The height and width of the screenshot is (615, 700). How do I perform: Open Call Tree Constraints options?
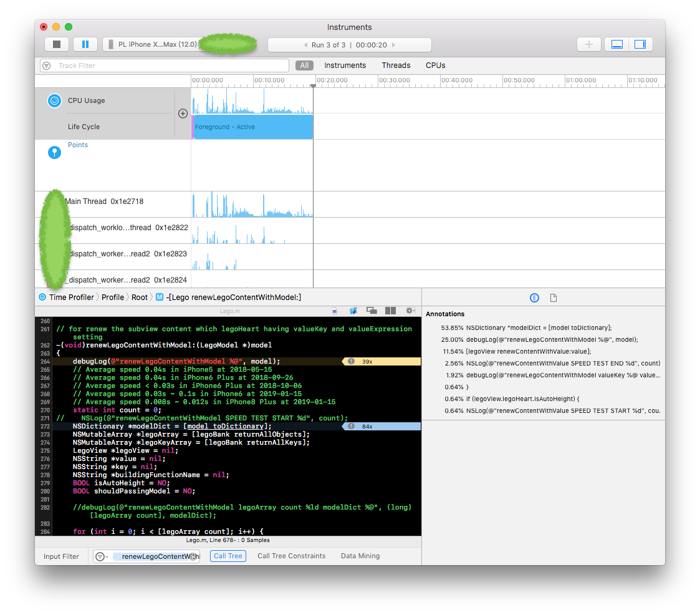click(291, 556)
